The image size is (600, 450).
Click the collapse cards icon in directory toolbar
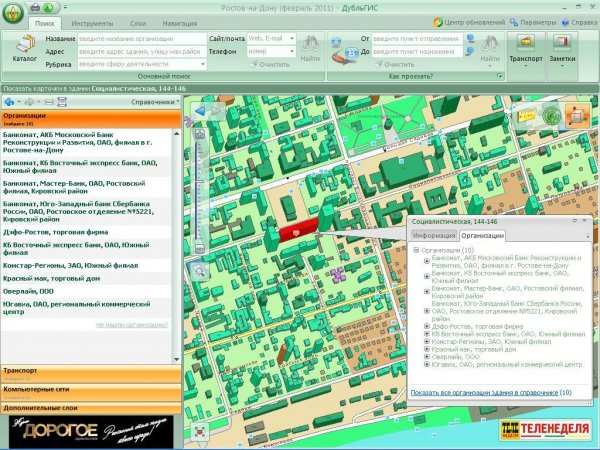[x=49, y=102]
